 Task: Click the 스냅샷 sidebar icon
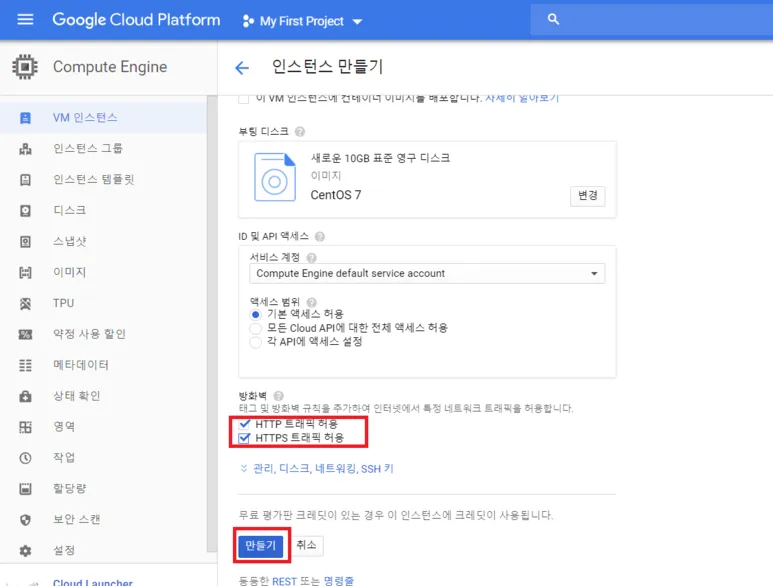(25, 241)
